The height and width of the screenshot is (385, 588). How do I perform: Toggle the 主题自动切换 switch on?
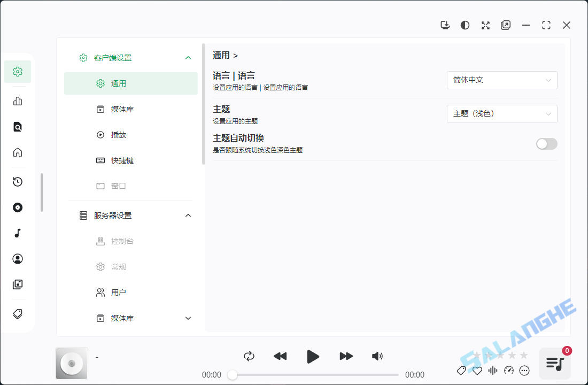[x=546, y=143]
